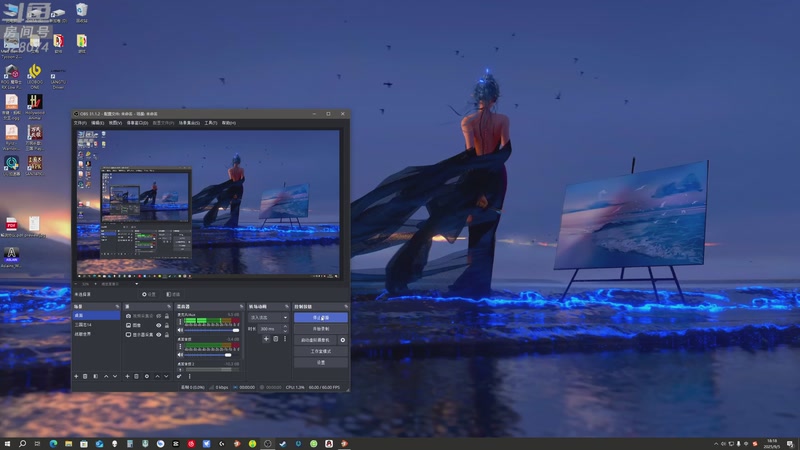The width and height of the screenshot is (800, 450).
Task: Open the scene transition type dropdown
Action: point(268,317)
